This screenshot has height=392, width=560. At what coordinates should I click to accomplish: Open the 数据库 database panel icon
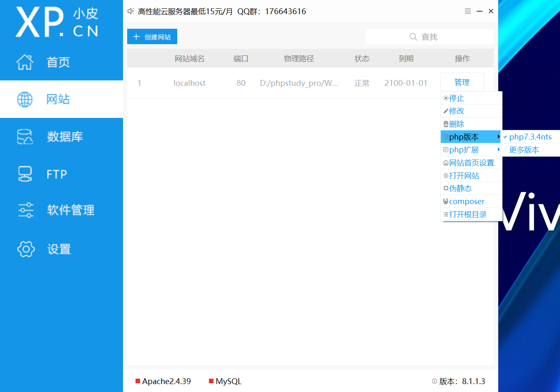(25, 137)
